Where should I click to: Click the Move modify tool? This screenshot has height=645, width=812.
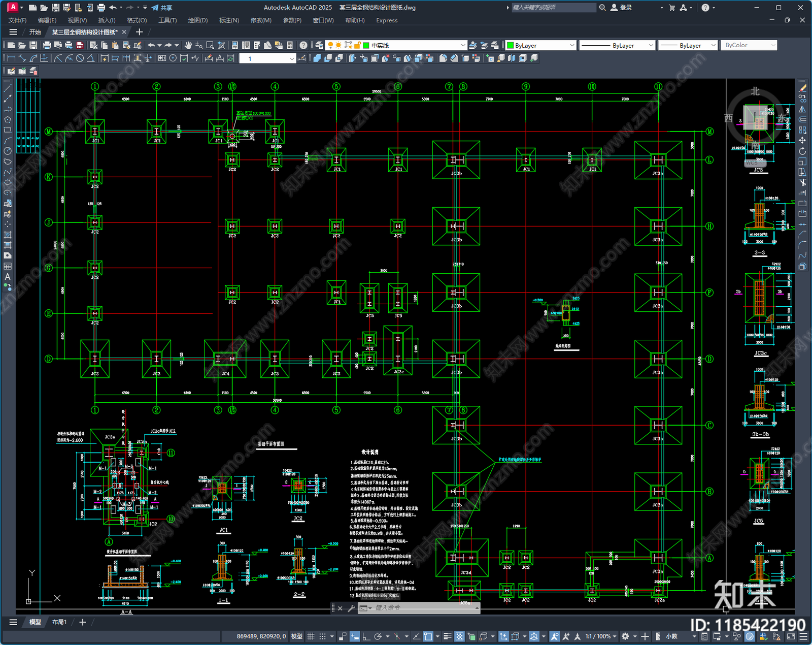[803, 140]
